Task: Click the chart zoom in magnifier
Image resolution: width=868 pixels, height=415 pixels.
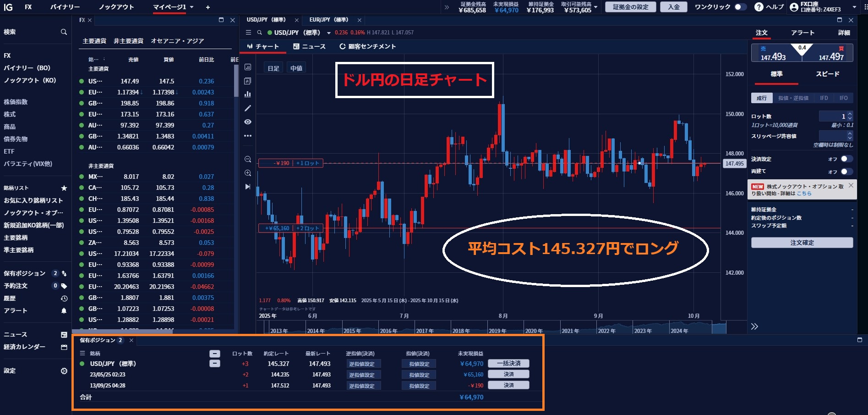Action: [248, 173]
